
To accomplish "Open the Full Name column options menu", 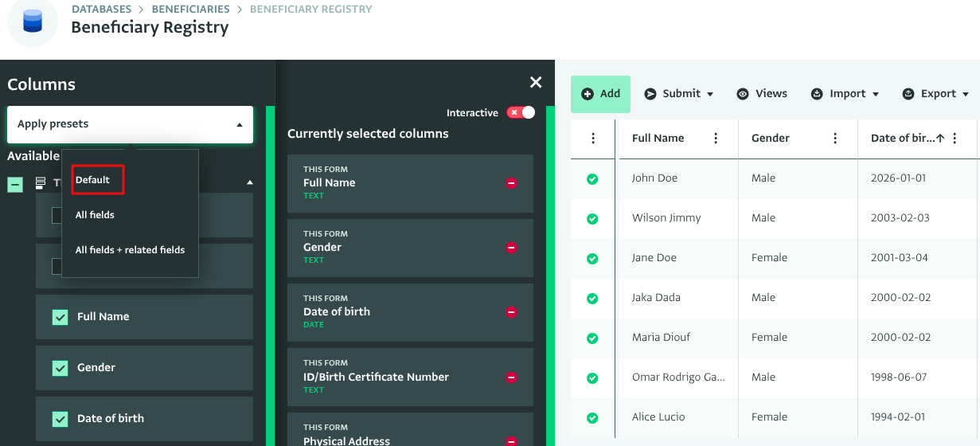I will 716,139.
